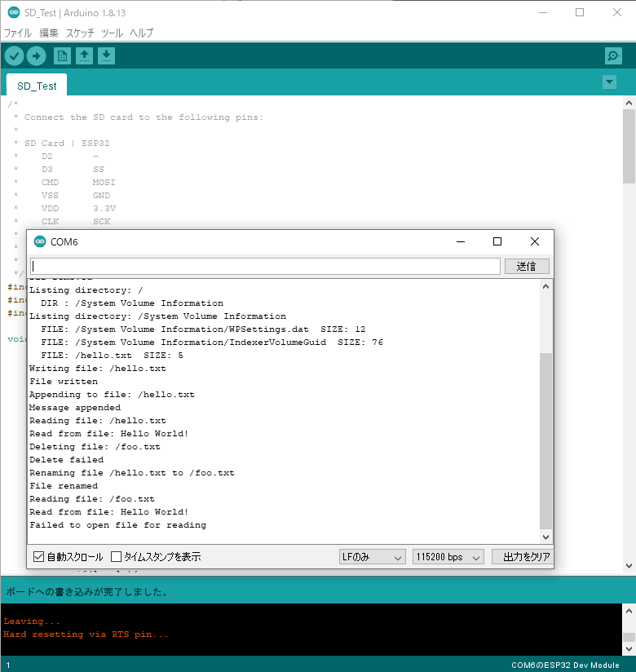Click the serial output scrollbar up arrow
This screenshot has width=636, height=672.
pyautogui.click(x=545, y=286)
